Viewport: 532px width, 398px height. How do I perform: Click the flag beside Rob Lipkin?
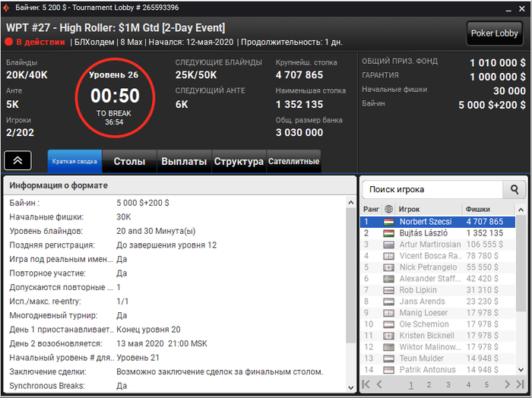click(x=388, y=290)
